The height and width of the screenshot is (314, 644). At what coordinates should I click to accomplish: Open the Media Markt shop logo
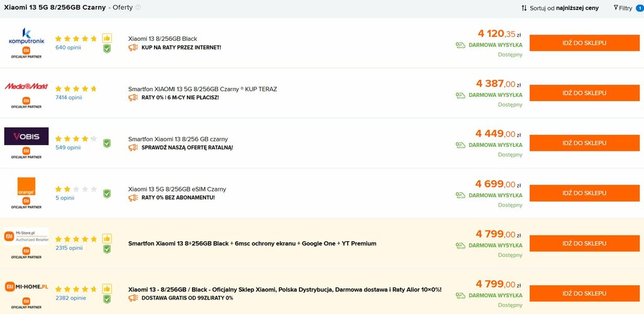(x=26, y=86)
